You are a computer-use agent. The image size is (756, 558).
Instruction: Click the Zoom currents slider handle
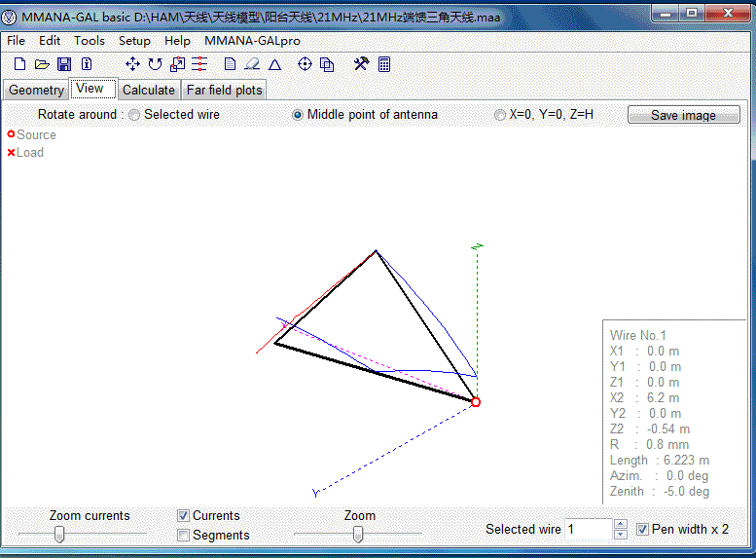(59, 534)
